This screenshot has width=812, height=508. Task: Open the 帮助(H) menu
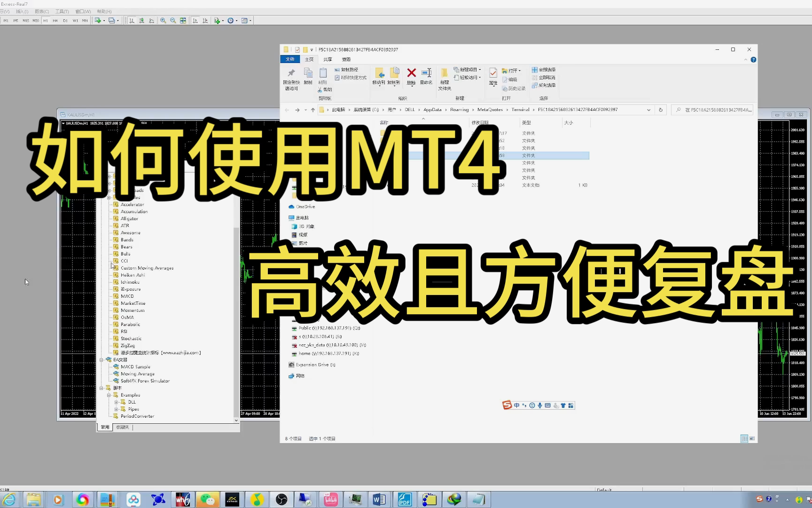104,12
